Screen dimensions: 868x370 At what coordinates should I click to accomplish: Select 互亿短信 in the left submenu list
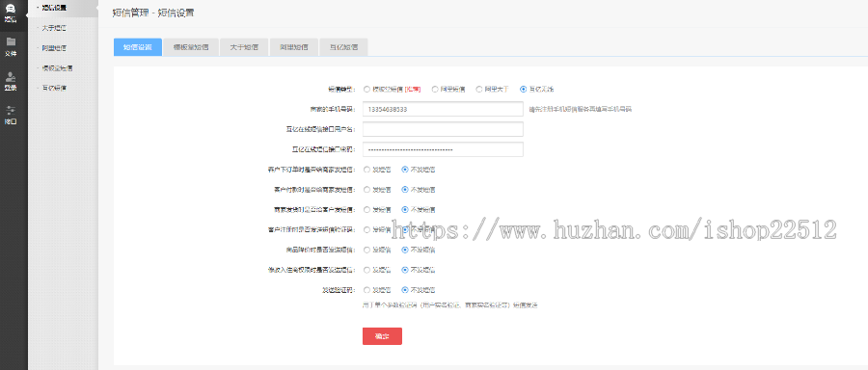tap(54, 88)
